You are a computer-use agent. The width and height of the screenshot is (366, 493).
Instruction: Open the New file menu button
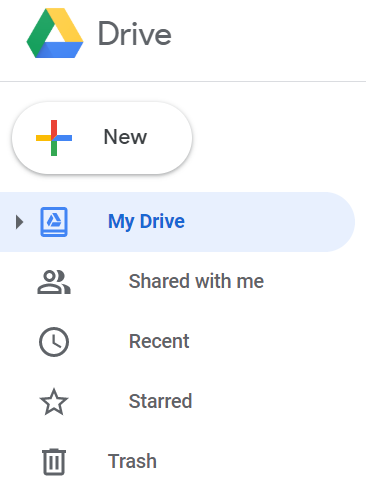coord(102,138)
